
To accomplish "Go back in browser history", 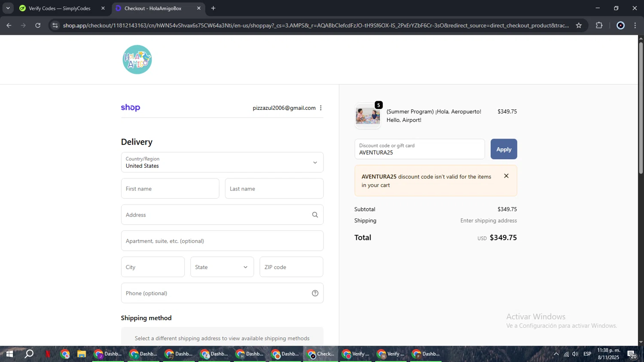I will point(9,25).
